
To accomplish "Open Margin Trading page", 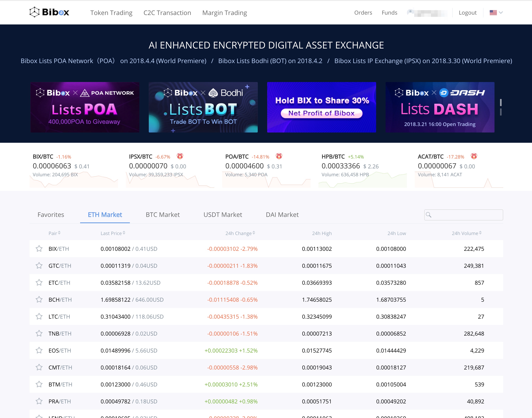I will [224, 13].
